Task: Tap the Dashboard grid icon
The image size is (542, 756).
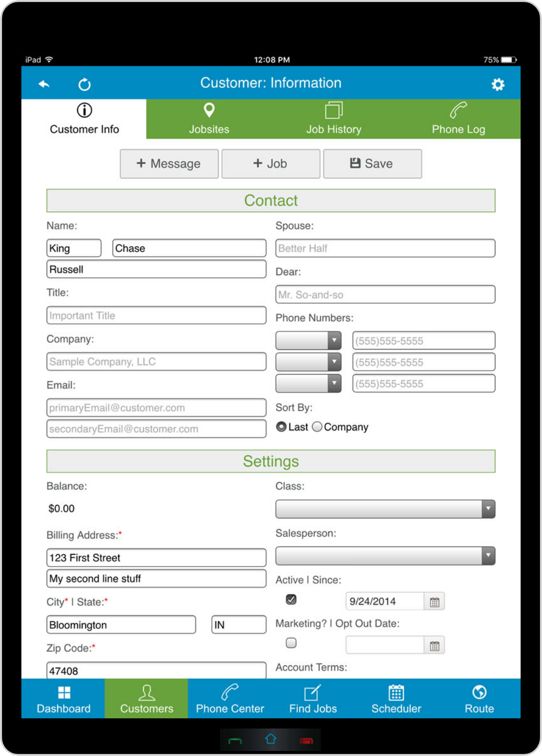Action: pyautogui.click(x=64, y=692)
